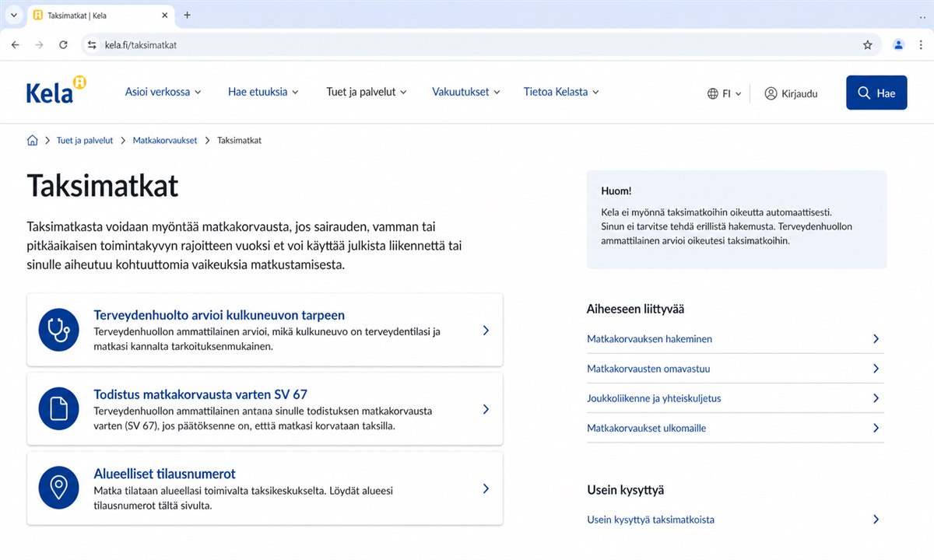Click Kirjaudu to log in
Image resolution: width=934 pixels, height=560 pixels.
click(x=791, y=93)
